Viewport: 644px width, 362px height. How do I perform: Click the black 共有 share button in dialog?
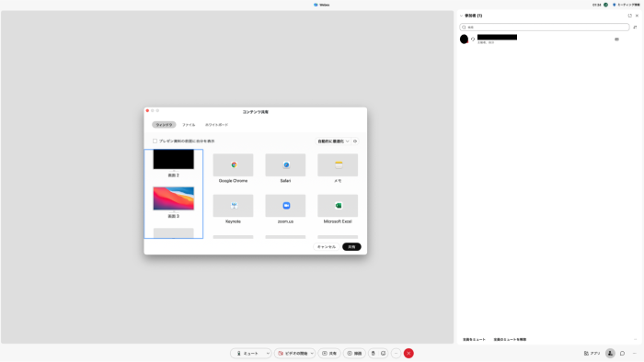pyautogui.click(x=351, y=247)
